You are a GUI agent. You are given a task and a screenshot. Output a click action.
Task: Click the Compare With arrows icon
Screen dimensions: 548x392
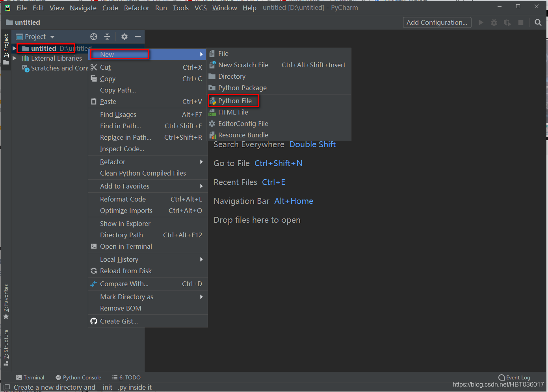point(94,284)
